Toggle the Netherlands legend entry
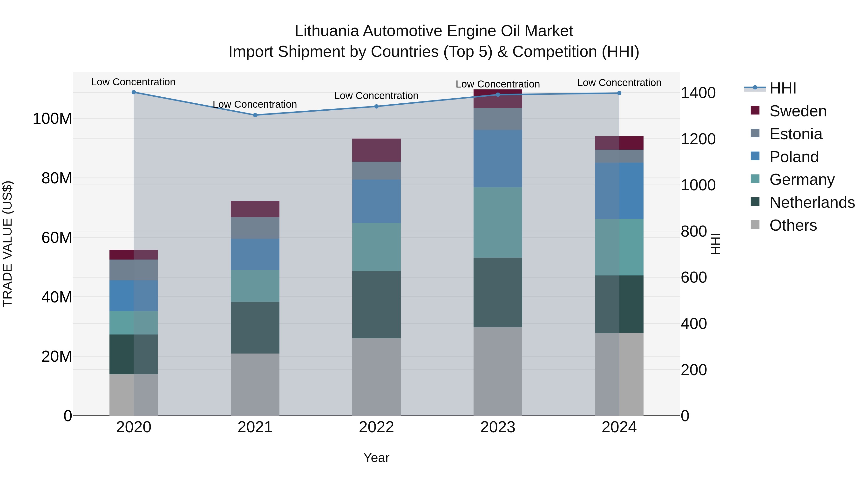 [803, 202]
